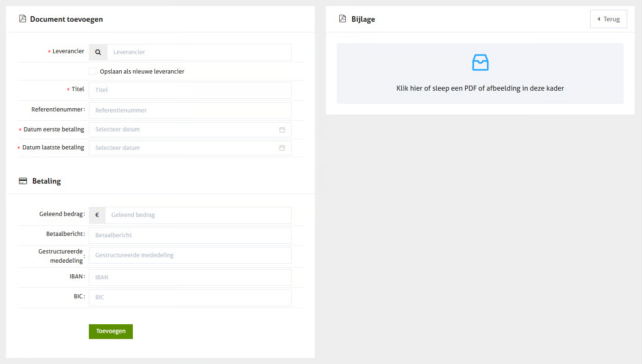Click the Leverancier search magnifier icon
642x364 pixels.
click(x=98, y=52)
